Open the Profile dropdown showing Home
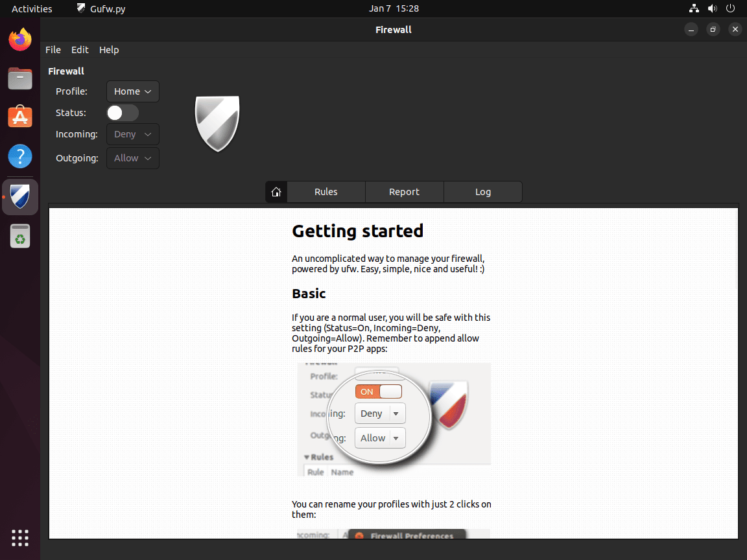This screenshot has height=560, width=747. [x=132, y=91]
